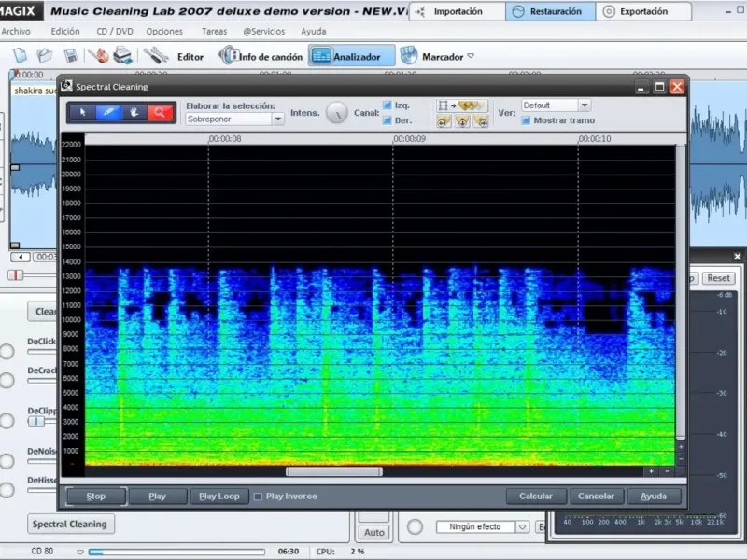Enable the Play Inverse checkbox
This screenshot has height=560, width=747.
(x=259, y=497)
